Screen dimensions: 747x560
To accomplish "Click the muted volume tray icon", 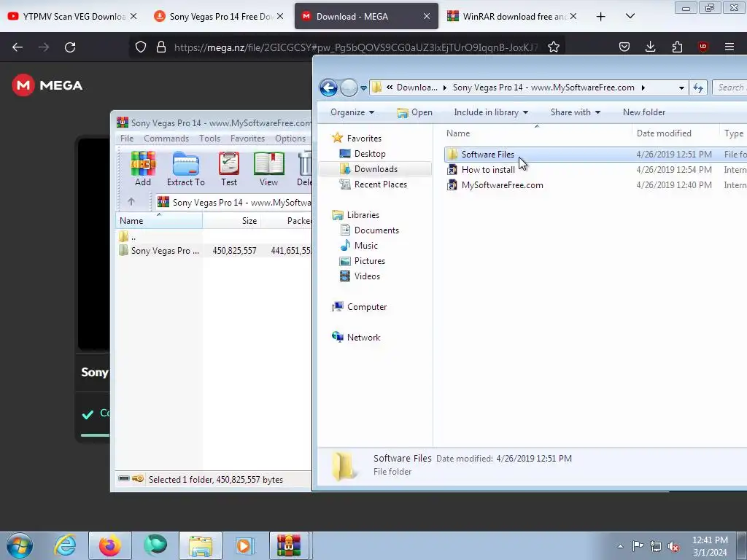I will (673, 547).
